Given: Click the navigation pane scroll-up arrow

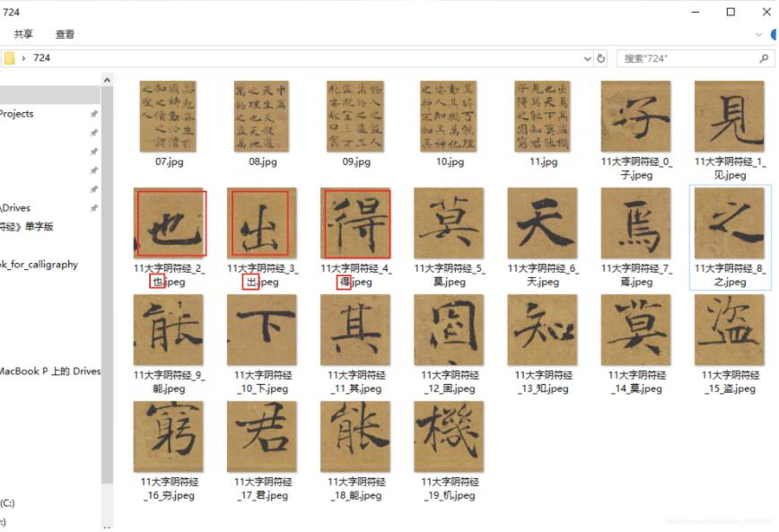Looking at the screenshot, I should (x=107, y=81).
